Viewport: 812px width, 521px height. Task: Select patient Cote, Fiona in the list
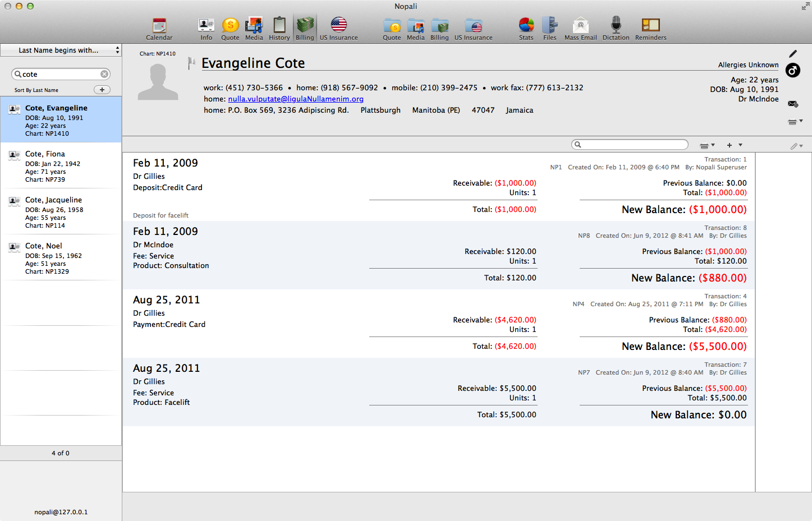(61, 165)
